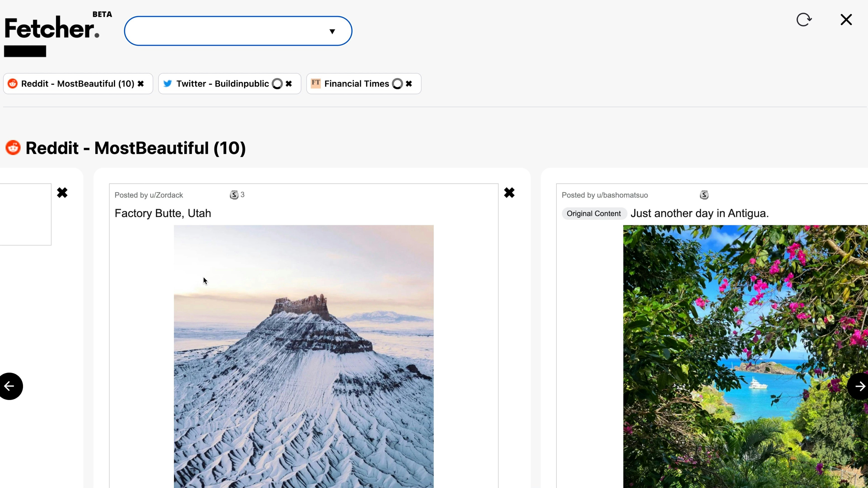Dismiss the Factory Butte, Utah card
868x488 pixels.
tap(509, 193)
